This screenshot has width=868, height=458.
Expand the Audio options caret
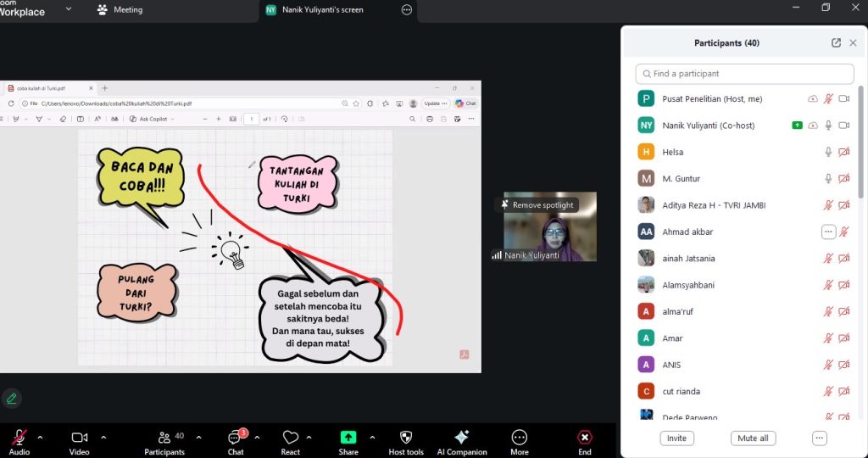(40, 438)
